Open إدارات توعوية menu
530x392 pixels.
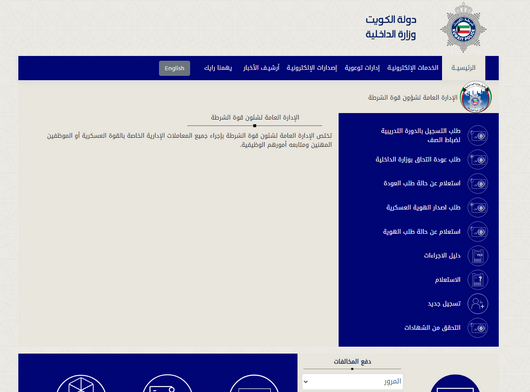tap(362, 68)
